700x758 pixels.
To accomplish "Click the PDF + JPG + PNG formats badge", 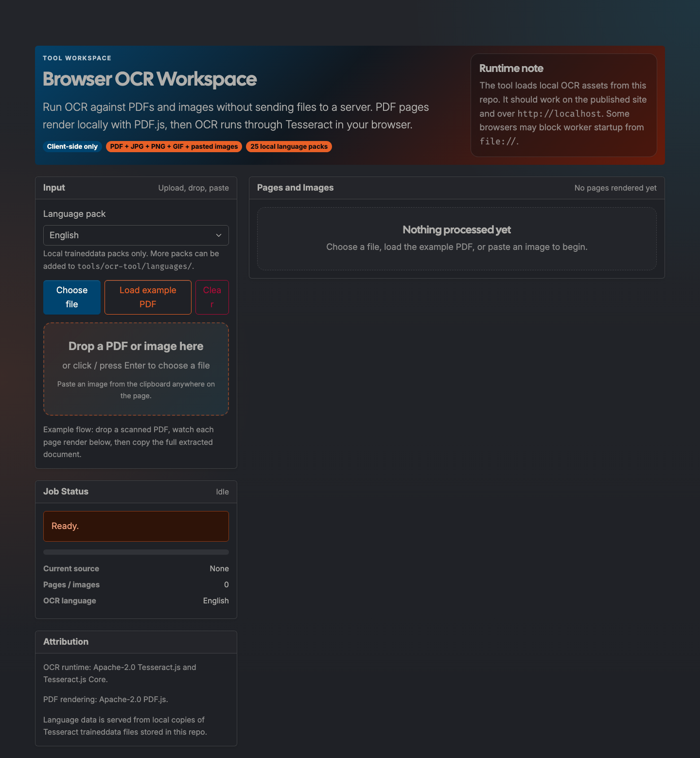I will point(174,146).
